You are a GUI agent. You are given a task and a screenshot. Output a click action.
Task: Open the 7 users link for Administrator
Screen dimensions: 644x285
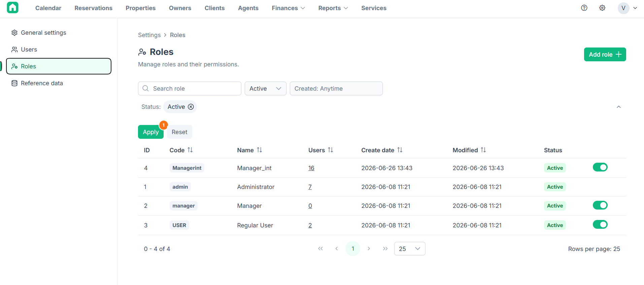pyautogui.click(x=310, y=187)
